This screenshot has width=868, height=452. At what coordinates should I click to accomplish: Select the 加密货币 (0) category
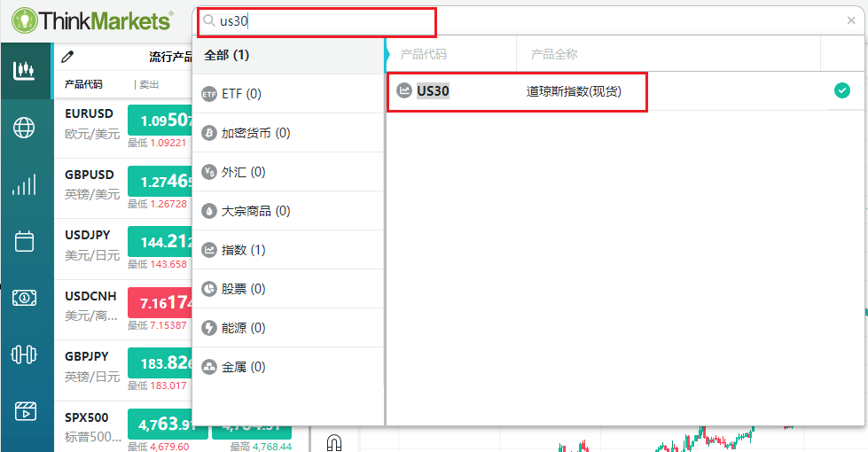[x=288, y=133]
